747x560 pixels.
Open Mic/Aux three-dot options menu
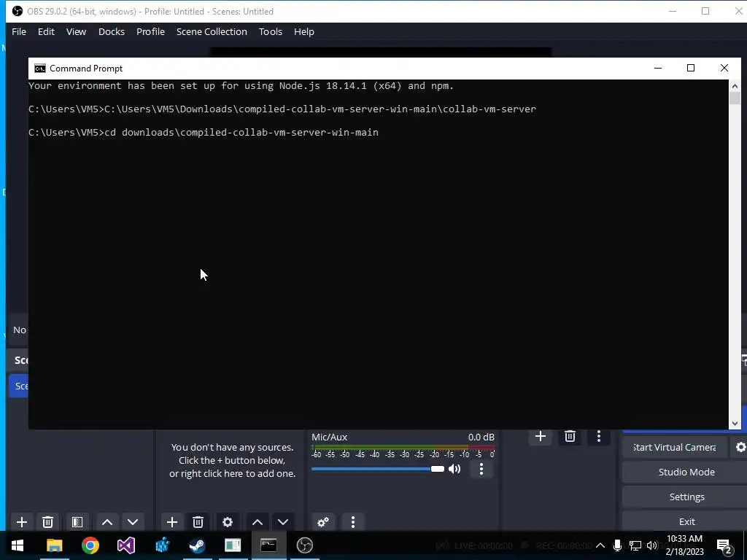click(x=481, y=469)
